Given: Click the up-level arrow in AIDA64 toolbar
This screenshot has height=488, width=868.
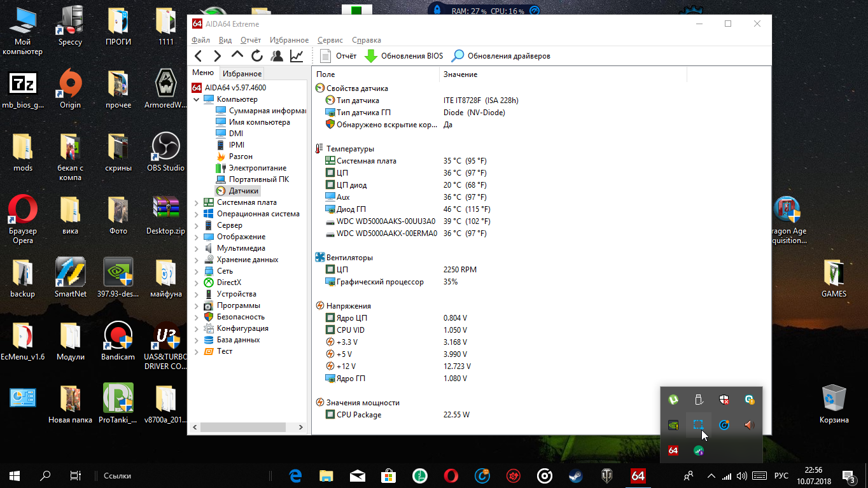Looking at the screenshot, I should (x=237, y=55).
